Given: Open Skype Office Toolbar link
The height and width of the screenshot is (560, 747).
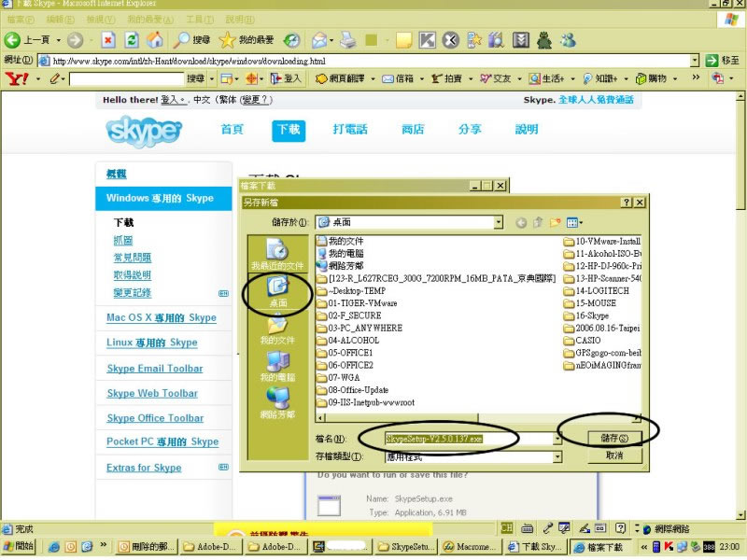Looking at the screenshot, I should (155, 418).
